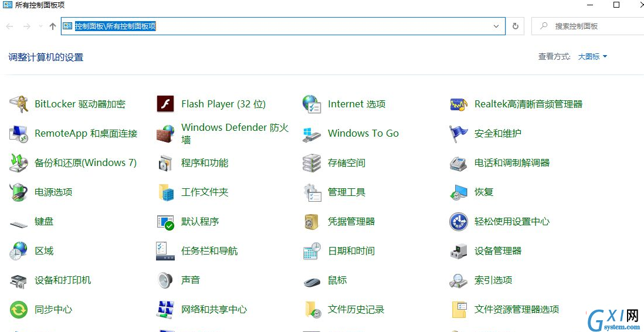Image resolution: width=644 pixels, height=332 pixels.
Task: Click the 设备管理器 icon
Action: [459, 251]
